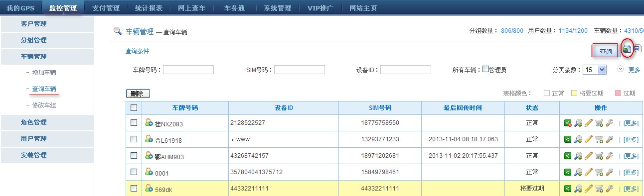Click the wrench icon for 鄂AHM903
644x196 pixels.
pyautogui.click(x=609, y=156)
